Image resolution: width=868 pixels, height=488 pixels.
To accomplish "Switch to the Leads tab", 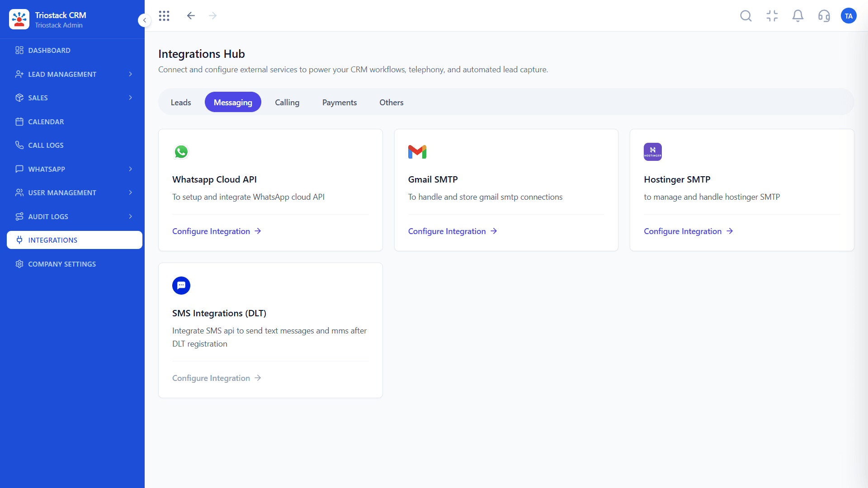I will (181, 102).
